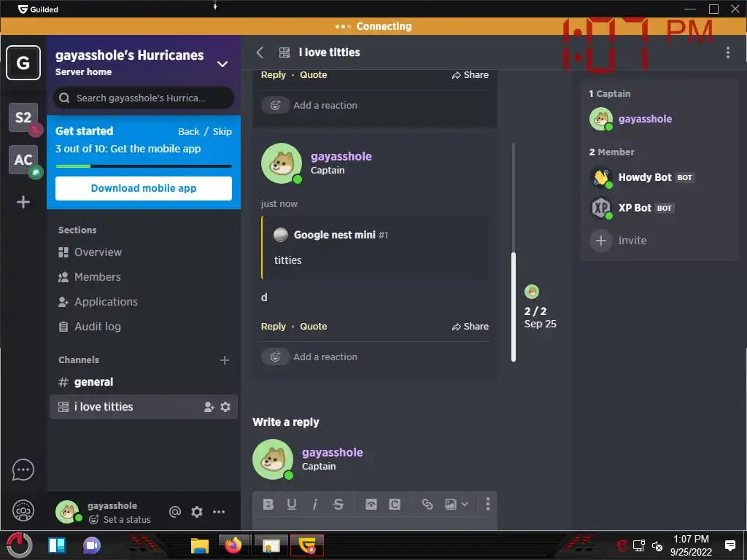The height and width of the screenshot is (560, 747).
Task: Select the general channel
Action: coord(144,382)
